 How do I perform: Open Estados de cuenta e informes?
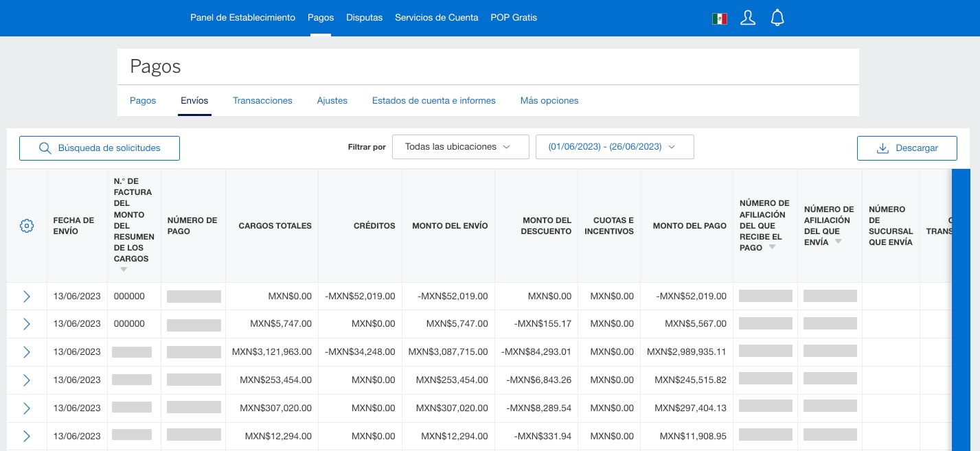433,100
